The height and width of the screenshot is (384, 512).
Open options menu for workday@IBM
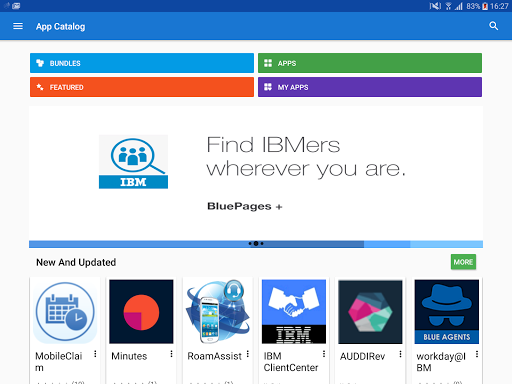[x=477, y=354]
